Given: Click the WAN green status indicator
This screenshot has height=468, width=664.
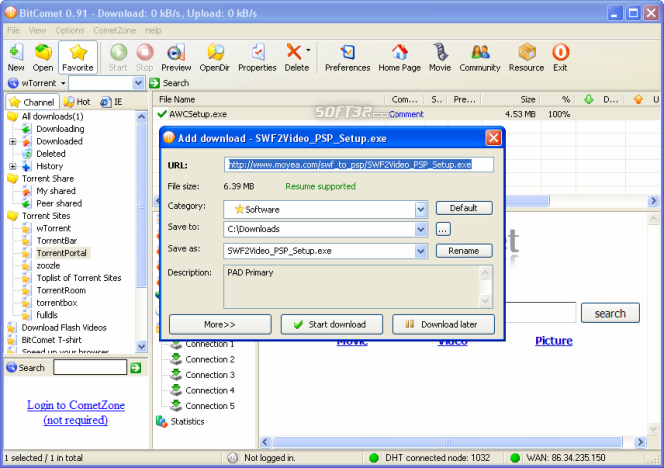Looking at the screenshot, I should coord(515,458).
